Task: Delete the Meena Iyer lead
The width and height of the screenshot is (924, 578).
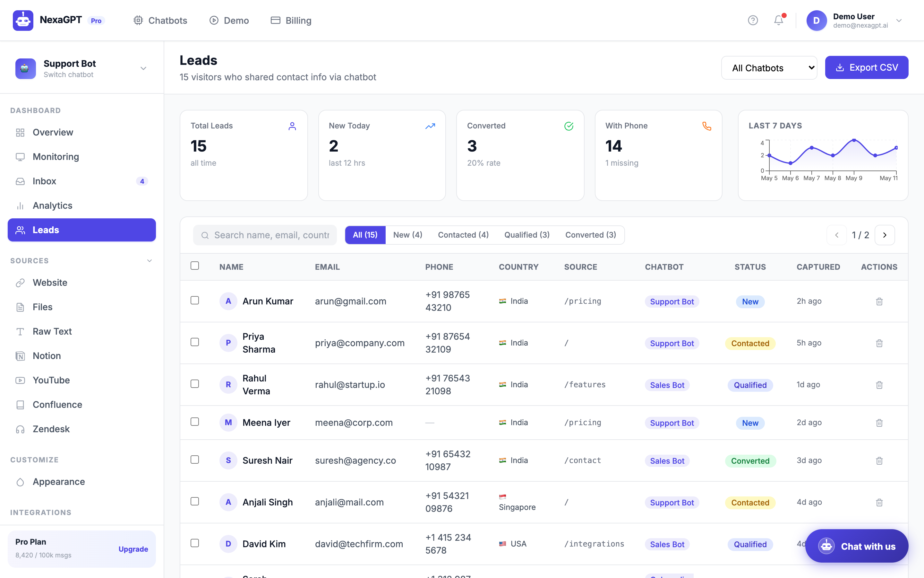Action: [879, 422]
